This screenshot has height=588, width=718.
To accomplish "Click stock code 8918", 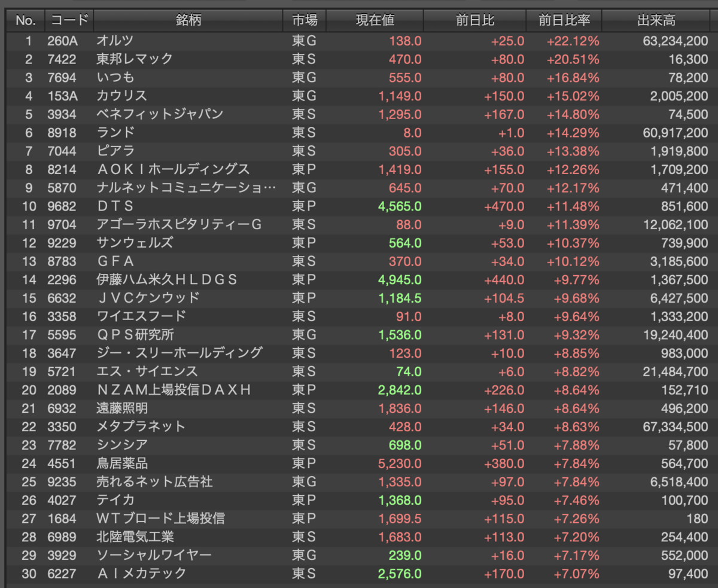I will pos(62,133).
